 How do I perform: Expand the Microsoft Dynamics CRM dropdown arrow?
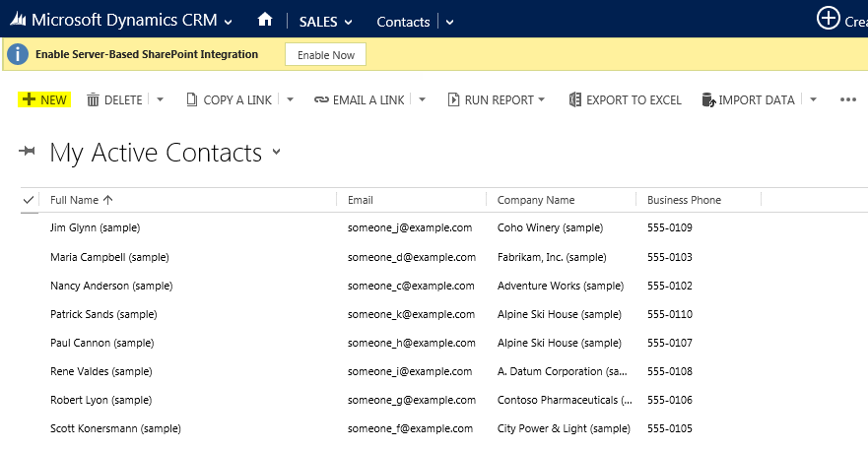point(228,22)
